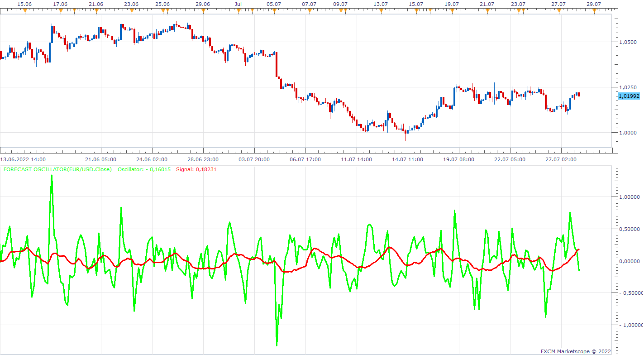Click the positive 0,50000 oscillator axis label

(629, 229)
